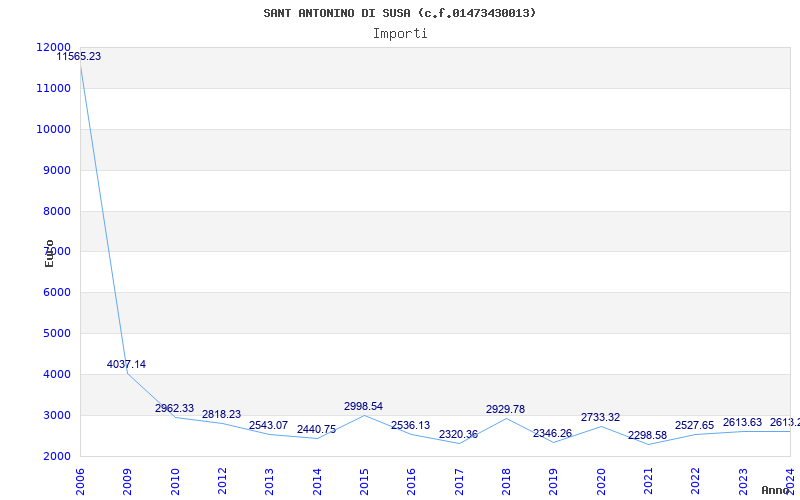Click the 2733.32 value label

601,417
